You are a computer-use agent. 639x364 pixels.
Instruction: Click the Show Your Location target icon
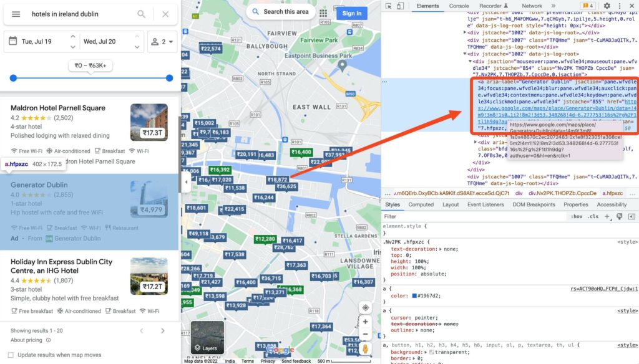pyautogui.click(x=365, y=307)
